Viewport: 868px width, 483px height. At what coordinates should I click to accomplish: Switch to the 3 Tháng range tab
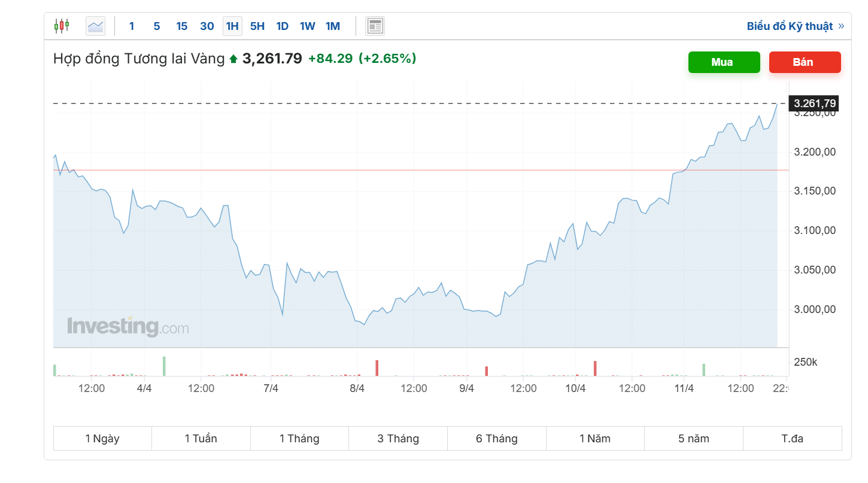(398, 439)
